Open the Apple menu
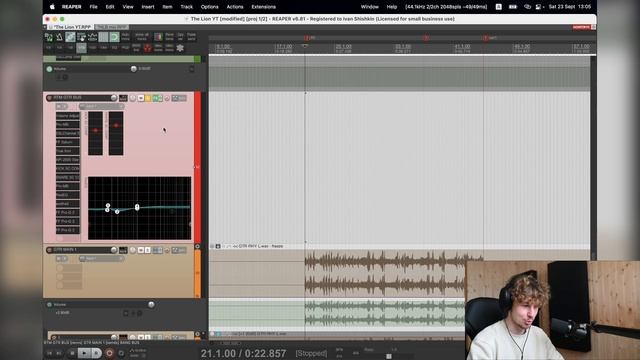640x360 pixels. (52, 7)
